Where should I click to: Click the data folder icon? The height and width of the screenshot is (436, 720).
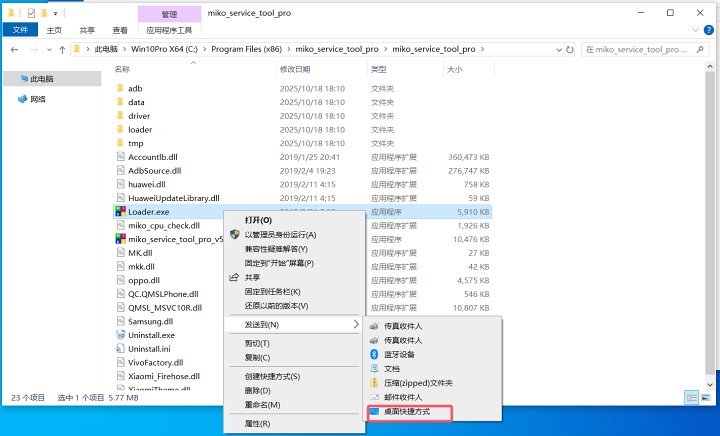click(120, 102)
